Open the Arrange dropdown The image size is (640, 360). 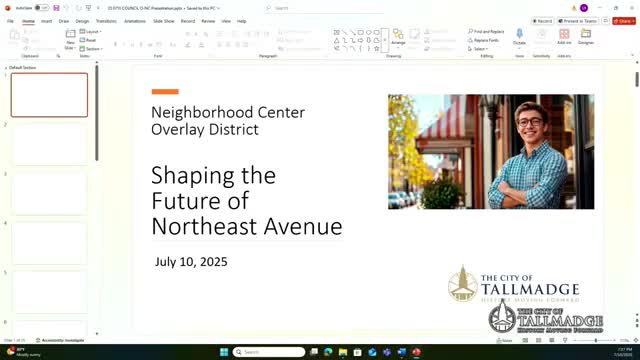click(x=398, y=38)
